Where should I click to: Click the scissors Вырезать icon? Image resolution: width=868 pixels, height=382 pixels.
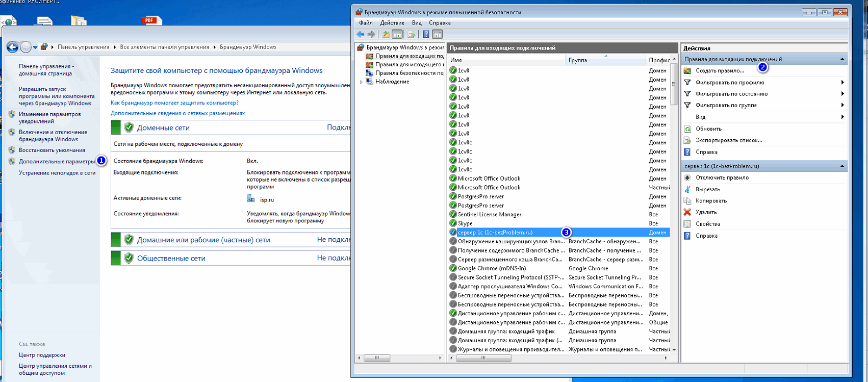[687, 189]
